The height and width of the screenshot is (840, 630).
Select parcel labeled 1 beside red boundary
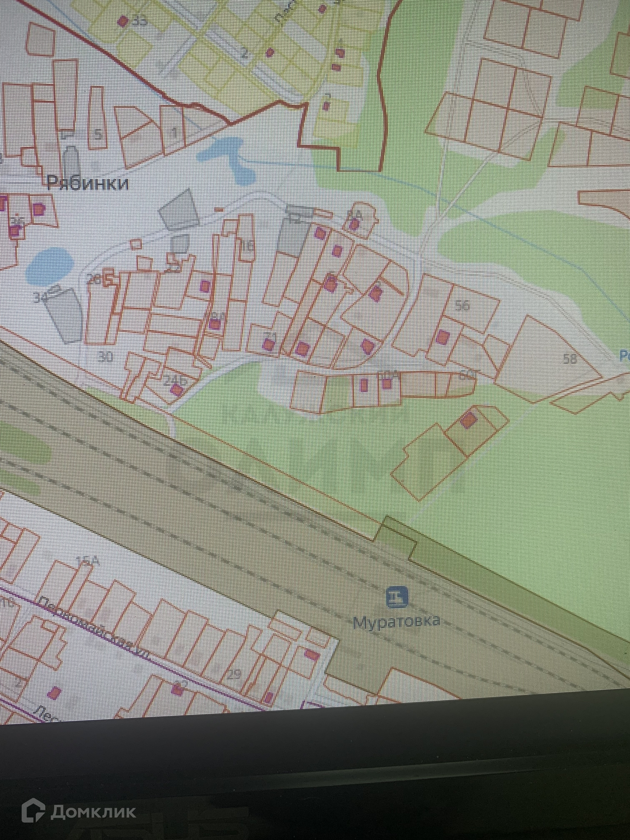coord(174,131)
